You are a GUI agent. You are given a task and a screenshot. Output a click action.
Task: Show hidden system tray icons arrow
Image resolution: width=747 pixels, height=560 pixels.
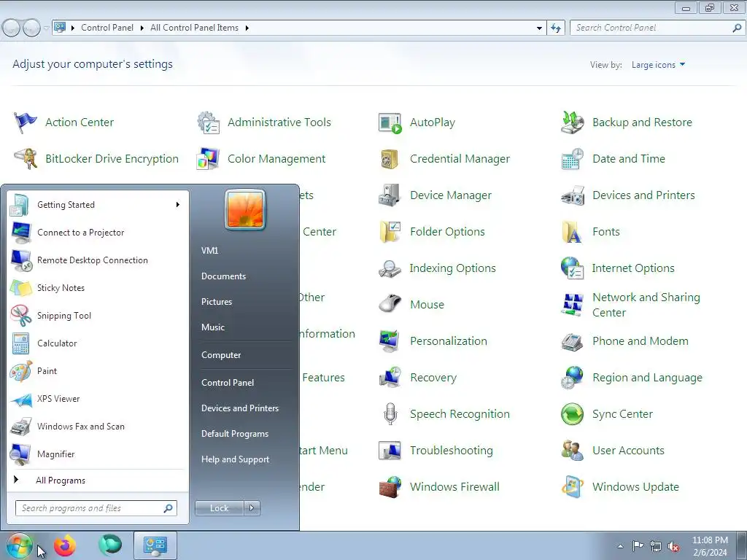pos(620,546)
